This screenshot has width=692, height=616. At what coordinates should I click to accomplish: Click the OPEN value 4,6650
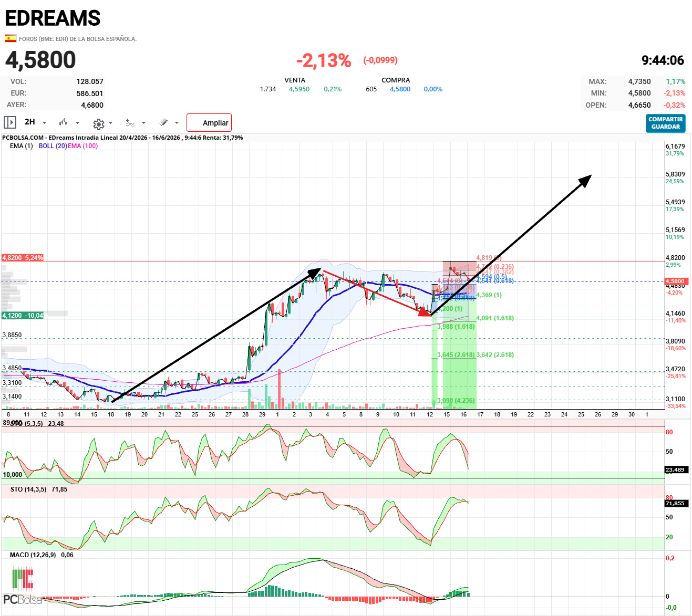(639, 105)
